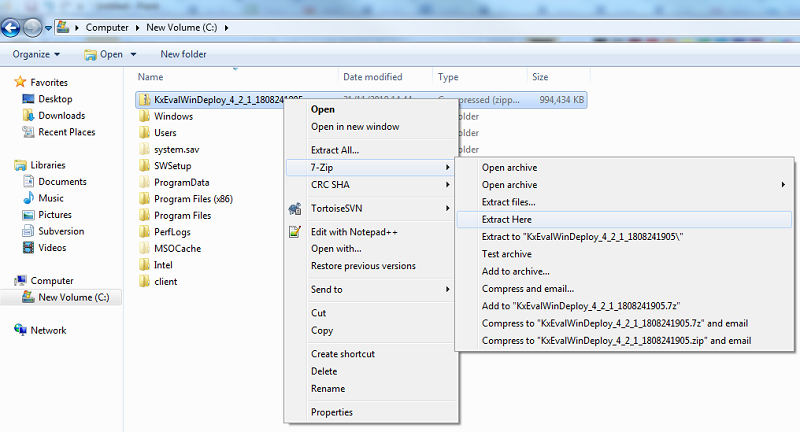Select Libraries in navigation pane
The image size is (800, 432).
[47, 165]
